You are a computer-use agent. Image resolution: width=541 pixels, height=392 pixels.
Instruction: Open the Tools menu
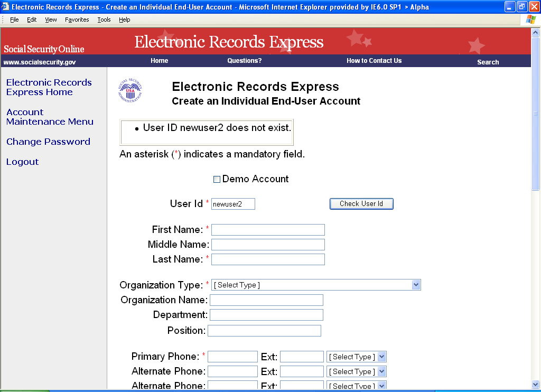[104, 20]
